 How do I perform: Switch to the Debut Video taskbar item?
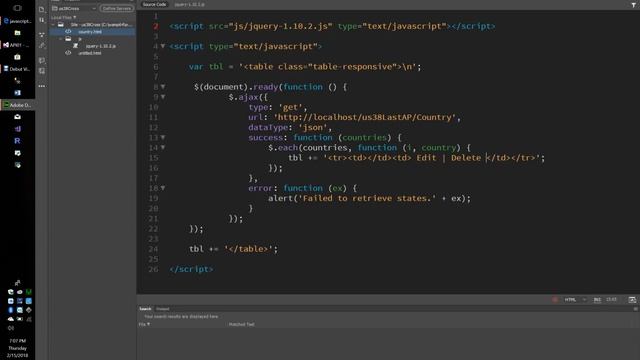pos(17,69)
